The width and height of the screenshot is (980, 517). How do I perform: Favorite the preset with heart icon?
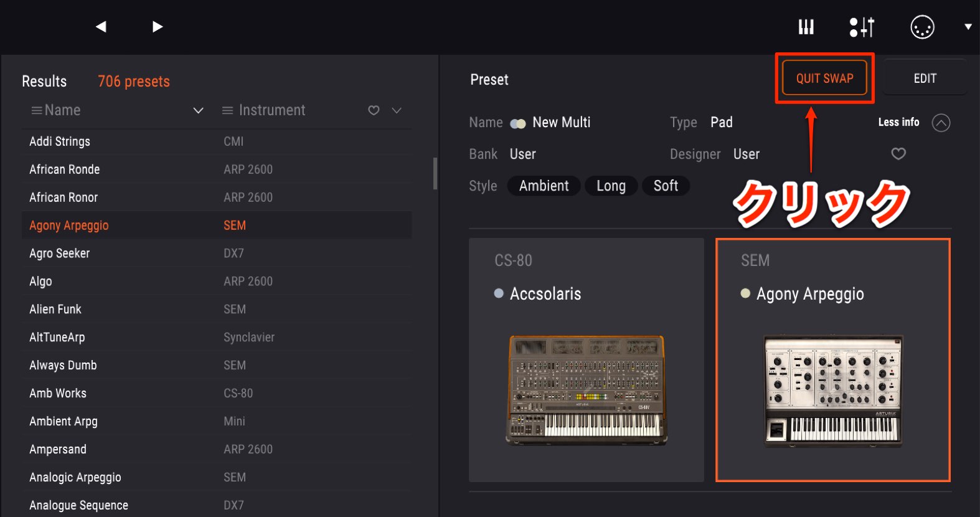coord(898,153)
